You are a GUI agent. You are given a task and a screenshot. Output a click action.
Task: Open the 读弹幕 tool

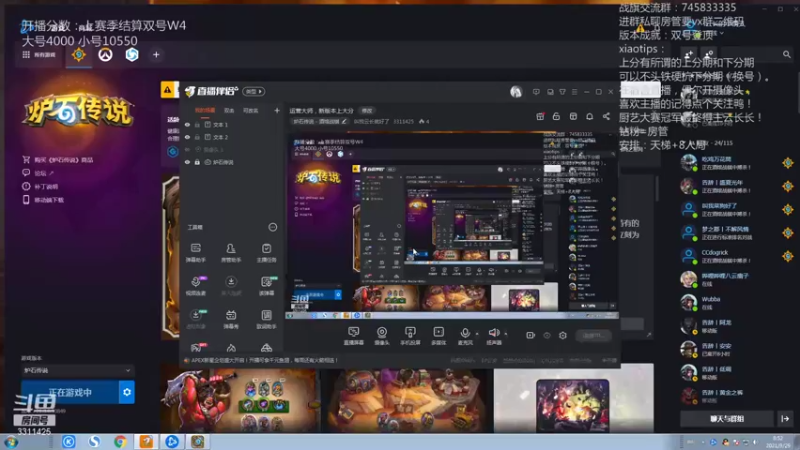(x=266, y=285)
